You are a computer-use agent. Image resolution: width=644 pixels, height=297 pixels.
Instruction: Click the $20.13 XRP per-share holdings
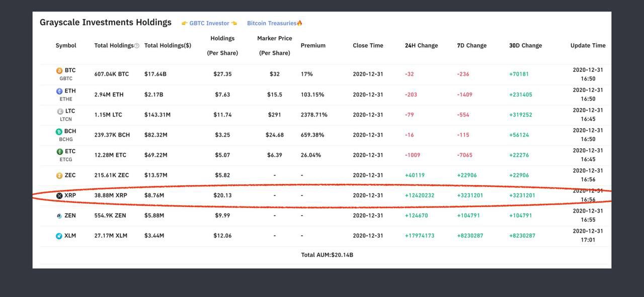pos(222,195)
